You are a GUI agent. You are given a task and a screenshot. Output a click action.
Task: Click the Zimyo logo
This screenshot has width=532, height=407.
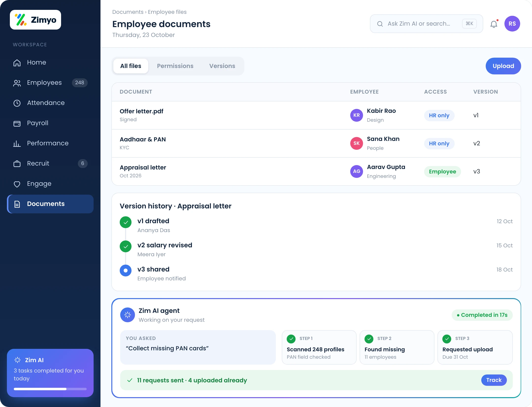[35, 20]
